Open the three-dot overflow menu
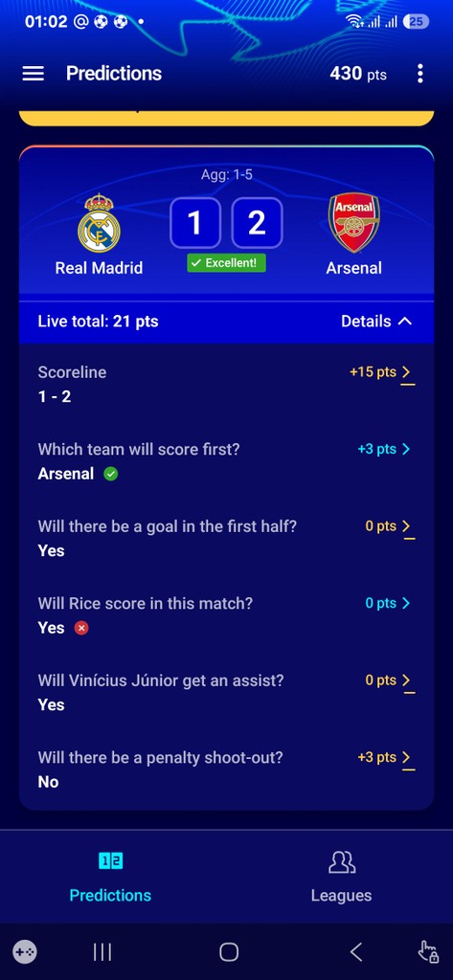 point(419,74)
